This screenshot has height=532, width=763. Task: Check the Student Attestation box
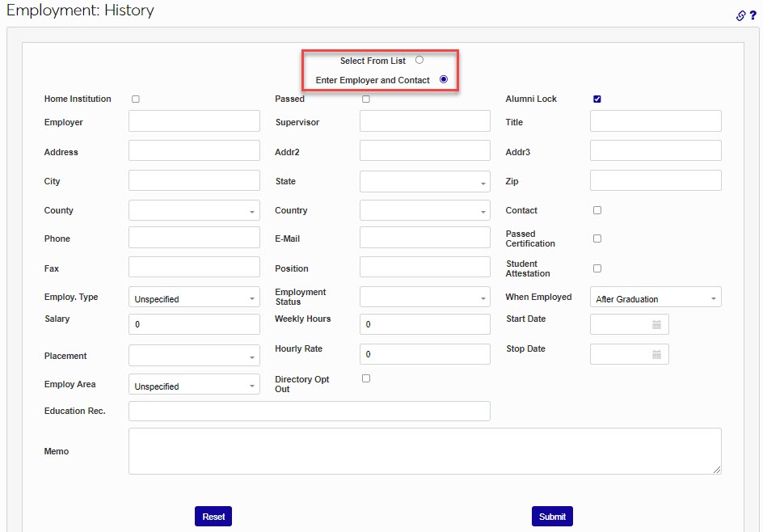pyautogui.click(x=597, y=268)
